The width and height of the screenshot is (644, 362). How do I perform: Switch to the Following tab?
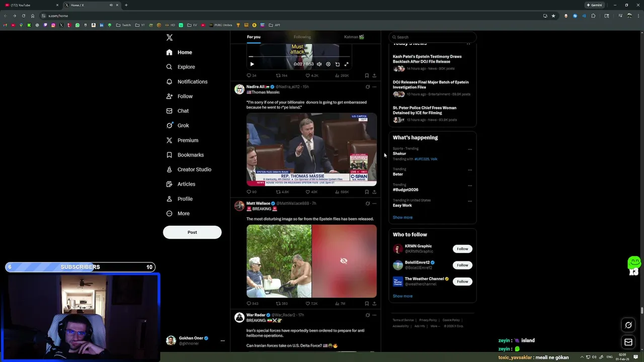[302, 37]
